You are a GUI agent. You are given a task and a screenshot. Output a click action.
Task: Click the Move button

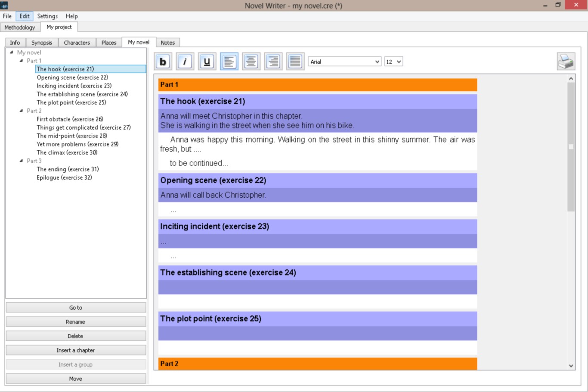[x=76, y=379]
